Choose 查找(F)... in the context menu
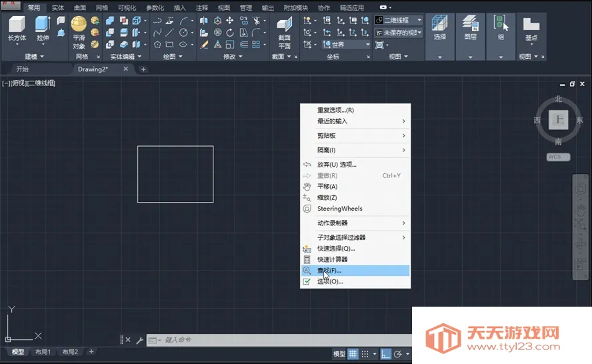Screen dimensions: 592x364 coord(355,271)
